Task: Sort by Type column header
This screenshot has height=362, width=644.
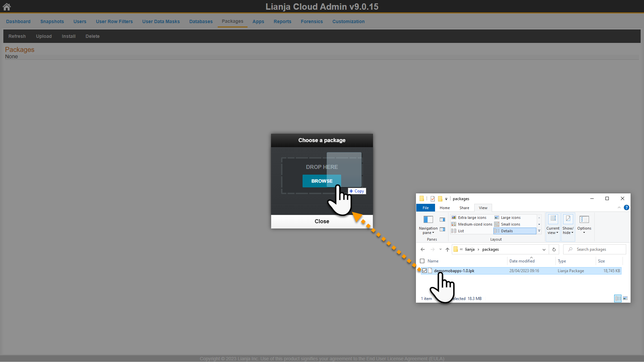Action: tap(562, 261)
